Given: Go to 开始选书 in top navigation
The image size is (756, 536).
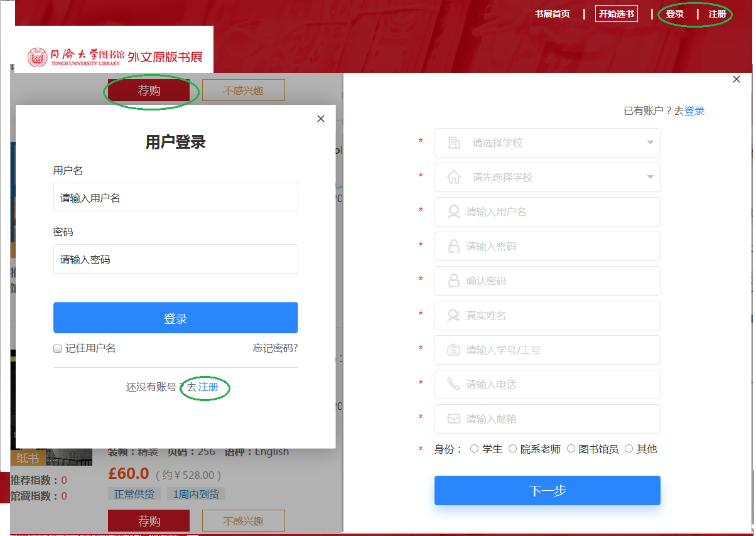Looking at the screenshot, I should [616, 14].
